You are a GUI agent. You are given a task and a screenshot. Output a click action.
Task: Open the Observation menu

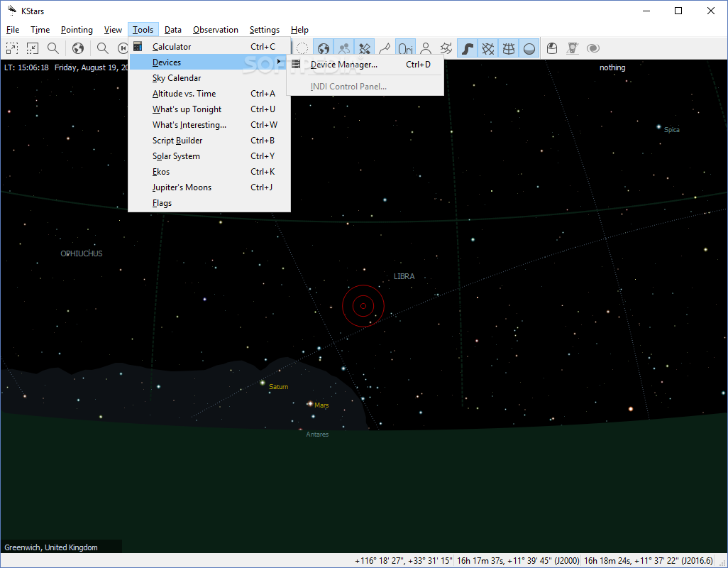(216, 30)
